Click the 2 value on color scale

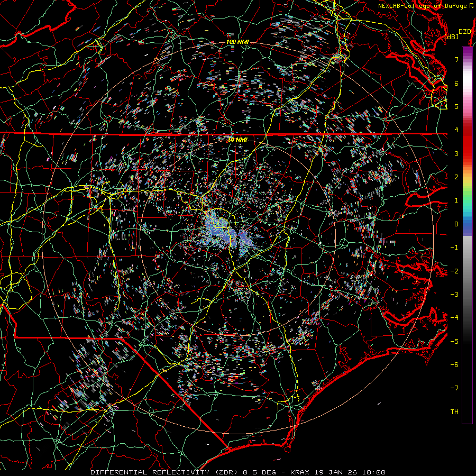tap(456, 177)
